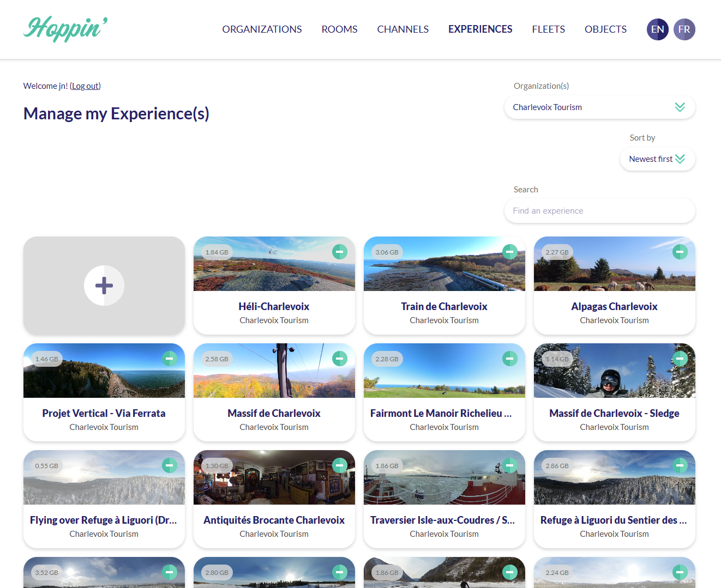This screenshot has width=721, height=588.
Task: Click the Hoppin' logo
Action: (65, 29)
